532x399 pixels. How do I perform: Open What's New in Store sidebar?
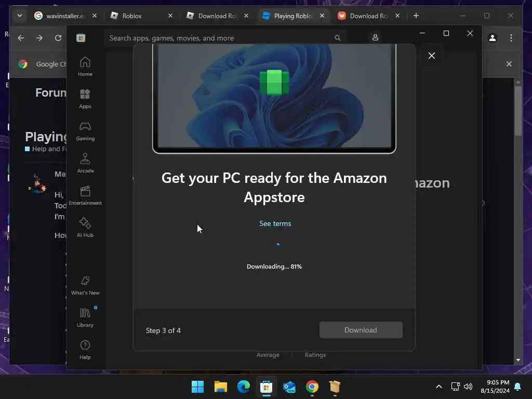pyautogui.click(x=85, y=286)
